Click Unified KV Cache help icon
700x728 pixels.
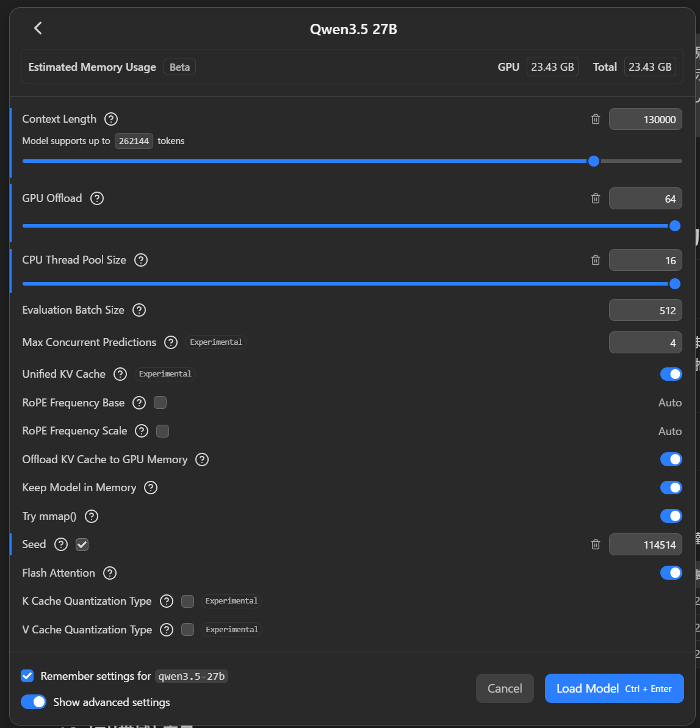[x=120, y=374]
